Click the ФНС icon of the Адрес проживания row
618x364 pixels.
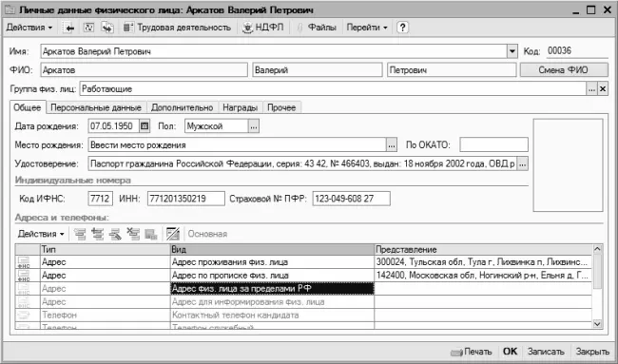(24, 262)
